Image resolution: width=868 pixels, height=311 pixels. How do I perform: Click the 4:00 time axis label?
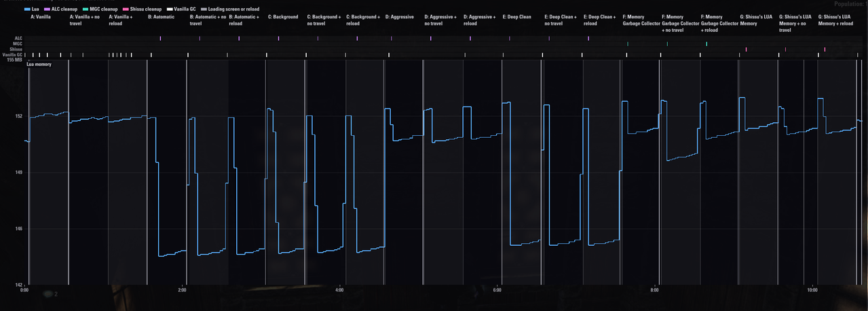click(x=339, y=290)
